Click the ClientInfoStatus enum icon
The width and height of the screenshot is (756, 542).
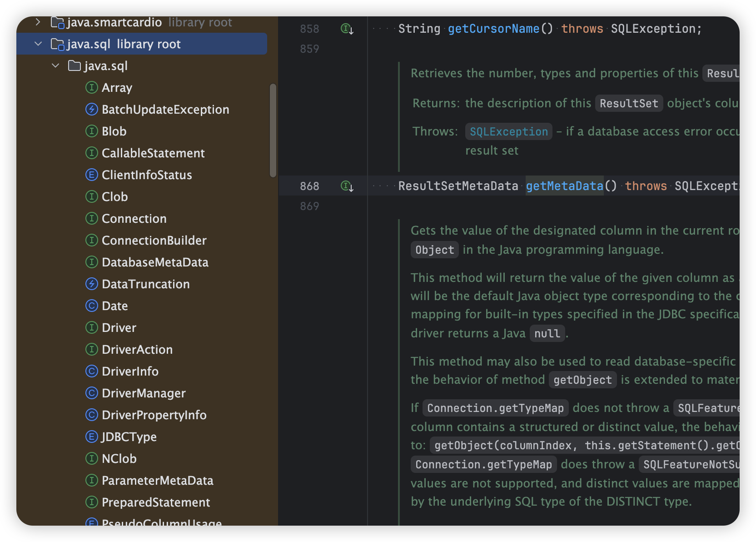(92, 175)
